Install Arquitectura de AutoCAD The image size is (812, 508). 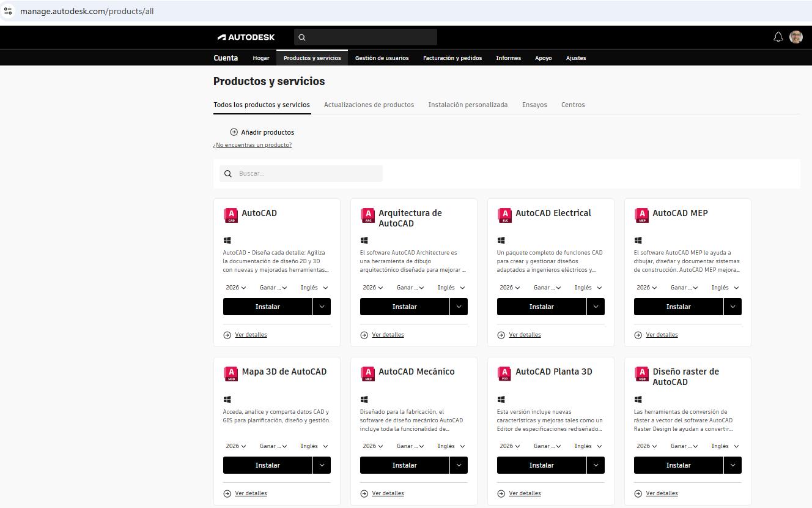(x=405, y=307)
